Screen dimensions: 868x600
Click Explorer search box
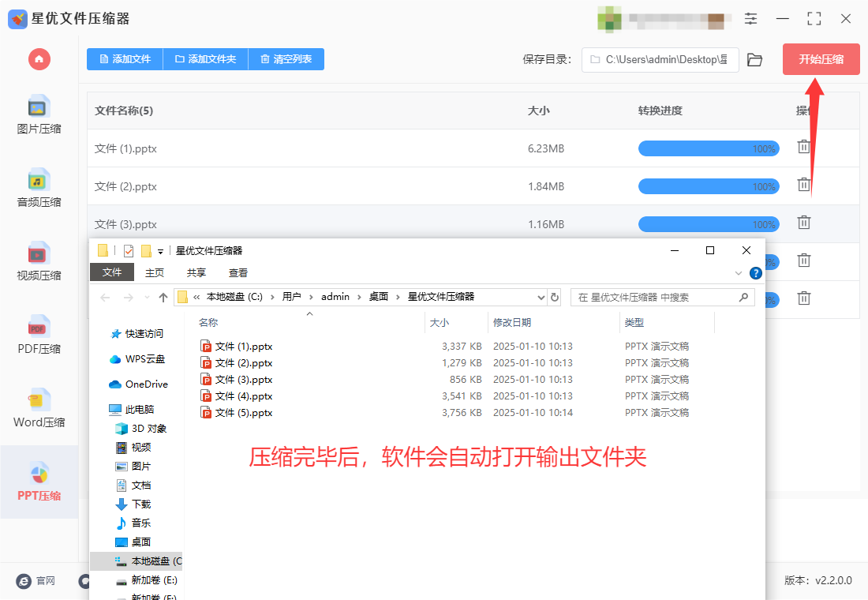coord(663,298)
